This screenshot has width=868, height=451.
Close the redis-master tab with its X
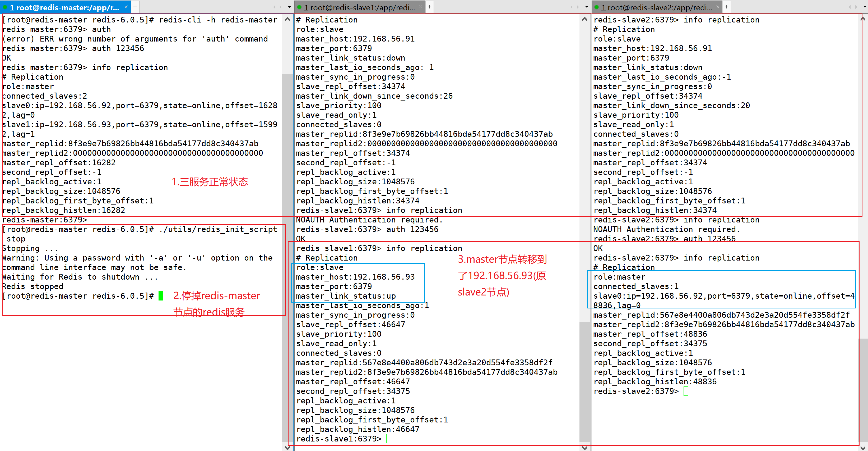(126, 7)
